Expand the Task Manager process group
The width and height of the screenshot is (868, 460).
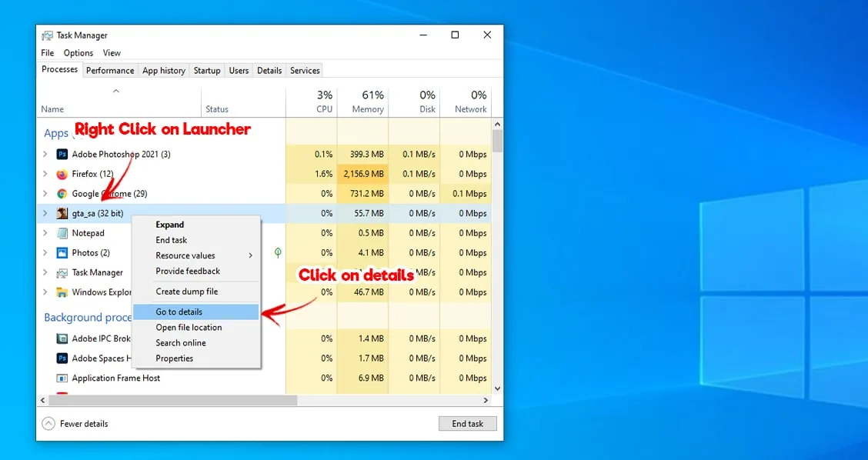(x=45, y=272)
